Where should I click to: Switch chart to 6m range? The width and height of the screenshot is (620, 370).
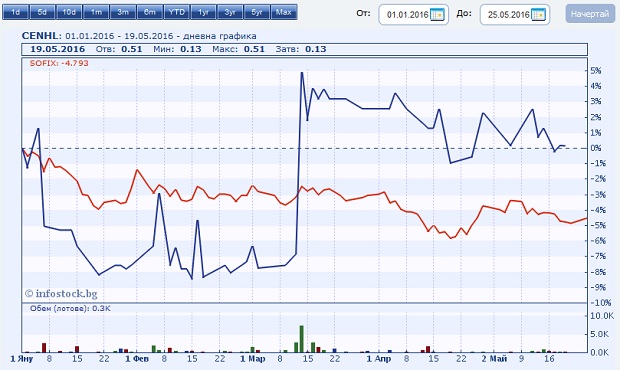(150, 12)
